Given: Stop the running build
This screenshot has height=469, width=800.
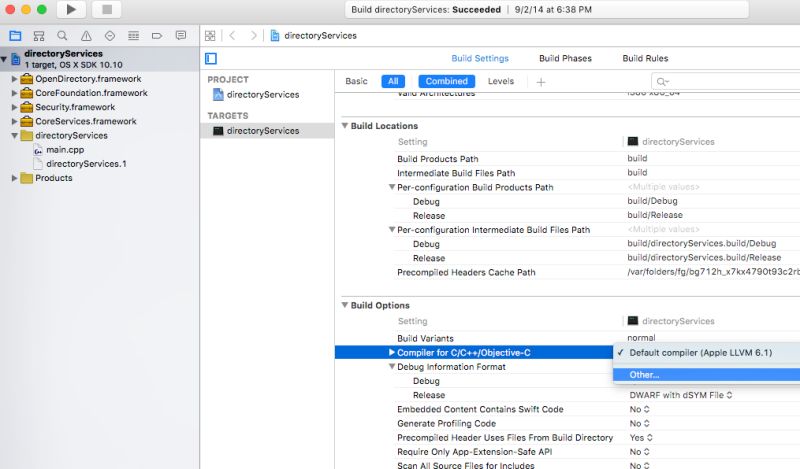Looking at the screenshot, I should click(x=107, y=9).
